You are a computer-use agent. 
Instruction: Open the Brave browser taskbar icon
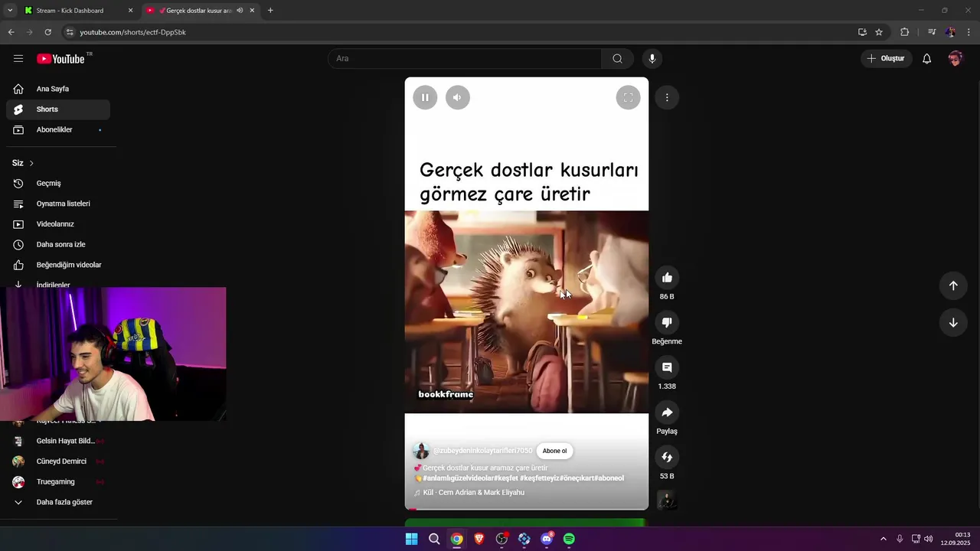[479, 539]
